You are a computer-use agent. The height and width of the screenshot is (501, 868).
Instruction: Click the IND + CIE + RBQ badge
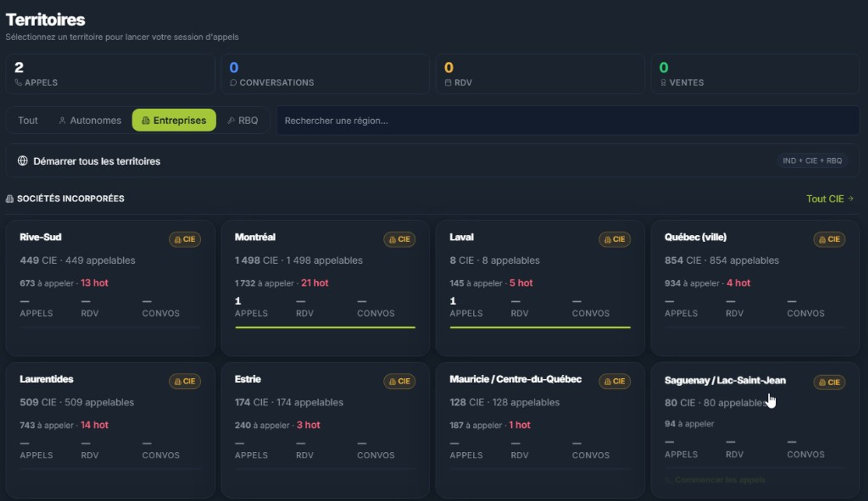click(812, 161)
